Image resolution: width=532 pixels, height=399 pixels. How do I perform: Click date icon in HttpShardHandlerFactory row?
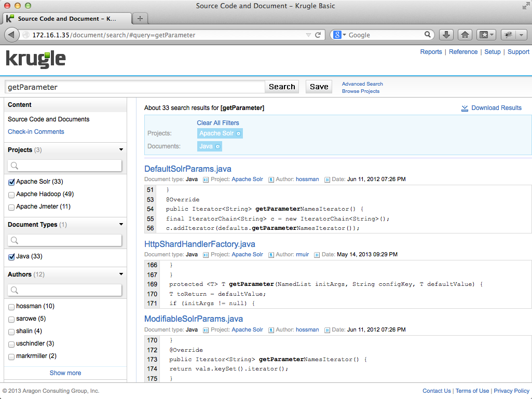[317, 255]
